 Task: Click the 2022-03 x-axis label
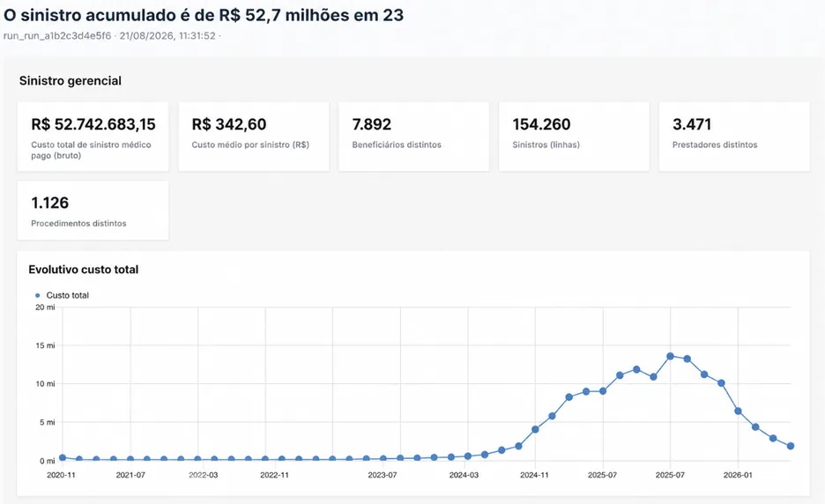click(x=203, y=475)
